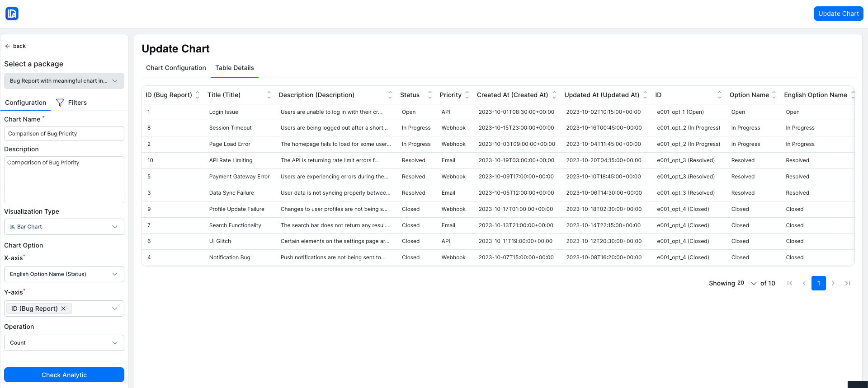
Task: Select the Configuration tab in sidebar
Action: click(26, 103)
